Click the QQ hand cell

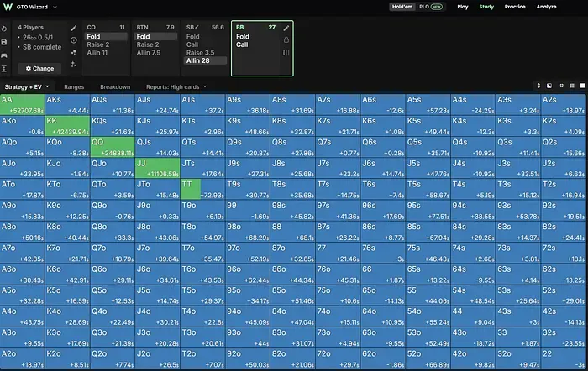click(113, 147)
